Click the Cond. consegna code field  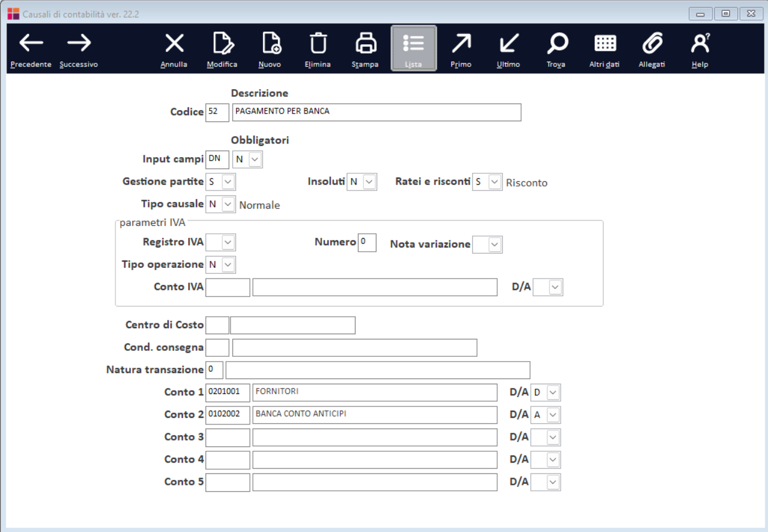pos(217,347)
